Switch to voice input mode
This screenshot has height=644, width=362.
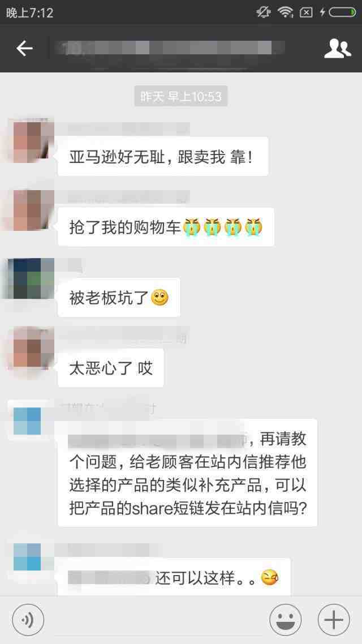(x=28, y=620)
